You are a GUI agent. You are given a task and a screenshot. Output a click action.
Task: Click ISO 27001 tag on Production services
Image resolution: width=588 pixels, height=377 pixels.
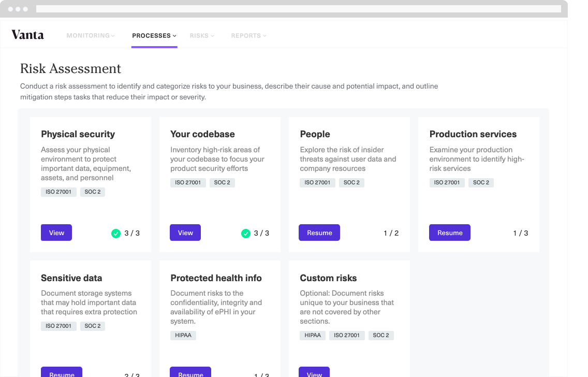(x=447, y=182)
